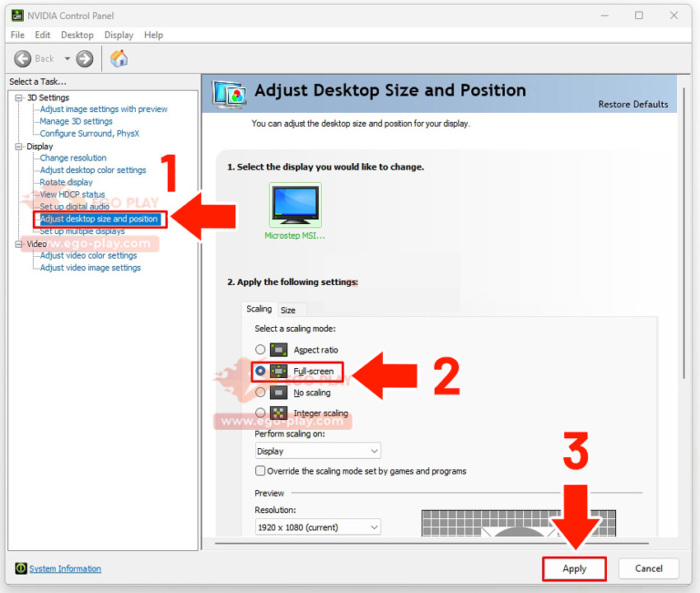Open Change resolution in the task tree
700x593 pixels.
(x=73, y=158)
